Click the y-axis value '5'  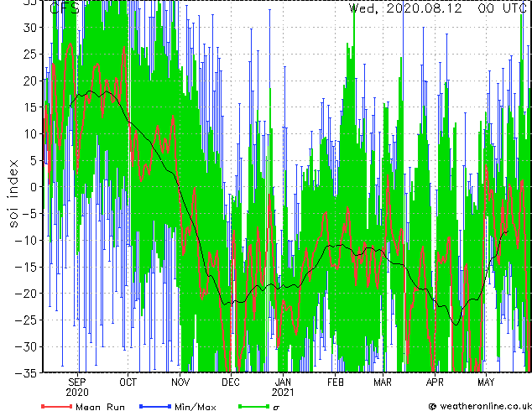coord(34,161)
